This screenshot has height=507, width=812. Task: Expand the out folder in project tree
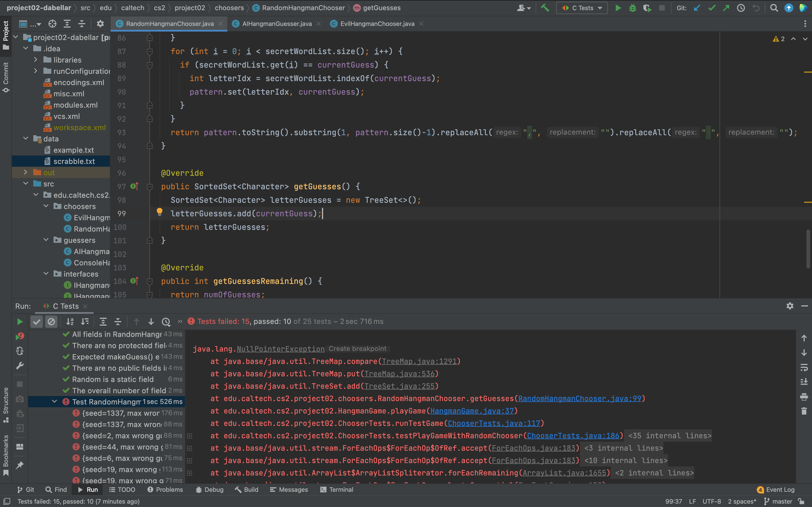25,172
